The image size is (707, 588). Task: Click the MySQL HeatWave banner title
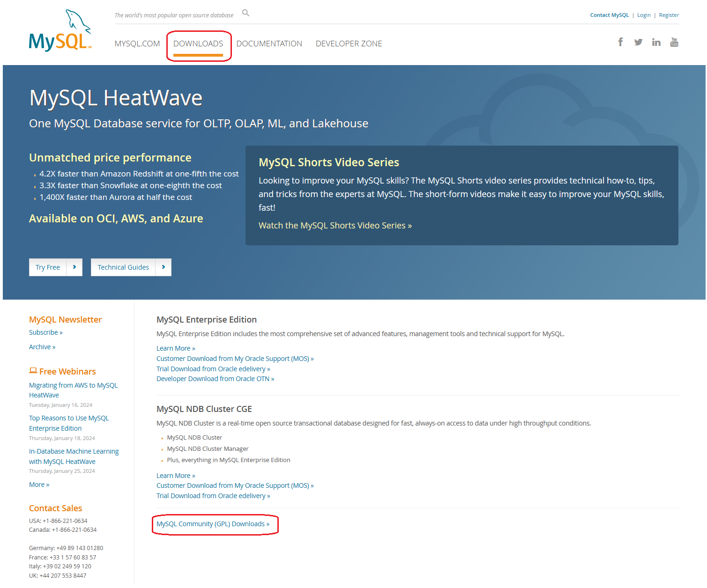(116, 98)
